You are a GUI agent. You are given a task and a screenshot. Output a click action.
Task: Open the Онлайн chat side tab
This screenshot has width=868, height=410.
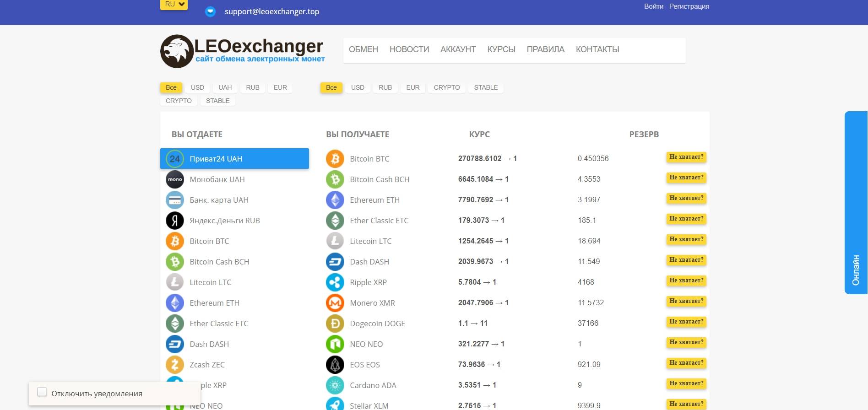pos(856,203)
